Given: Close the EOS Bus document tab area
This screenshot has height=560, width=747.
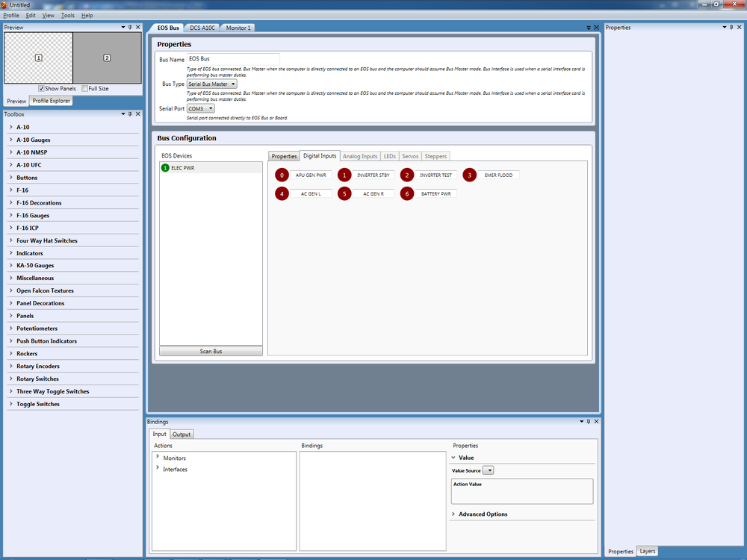Looking at the screenshot, I should tap(596, 28).
